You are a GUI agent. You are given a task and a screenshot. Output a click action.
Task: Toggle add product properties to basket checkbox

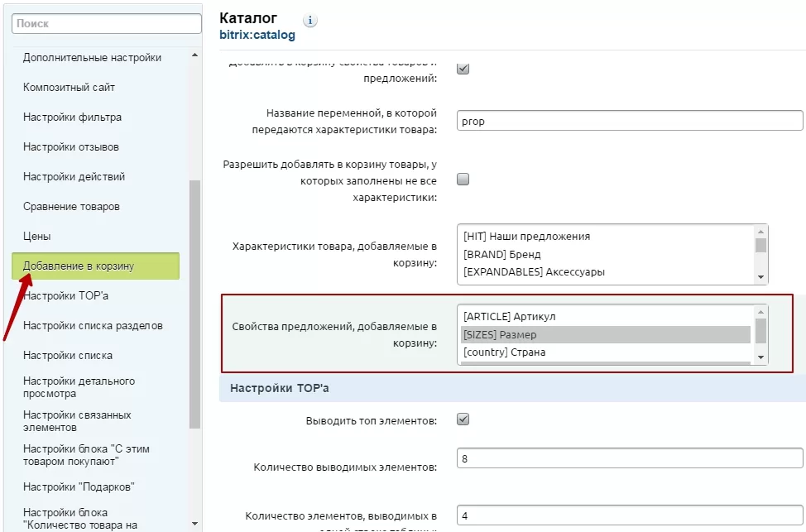coord(463,69)
